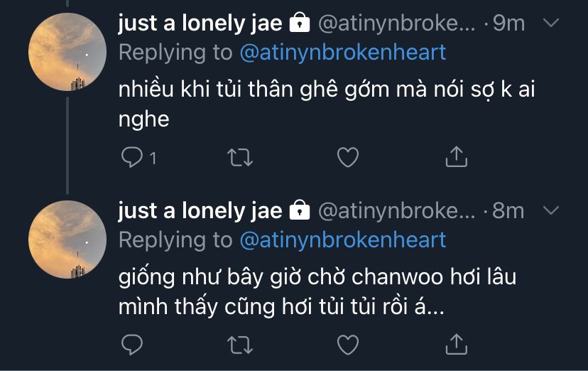Open 'just a lonely jae' name in first tweet
The image size is (588, 371).
(x=200, y=23)
